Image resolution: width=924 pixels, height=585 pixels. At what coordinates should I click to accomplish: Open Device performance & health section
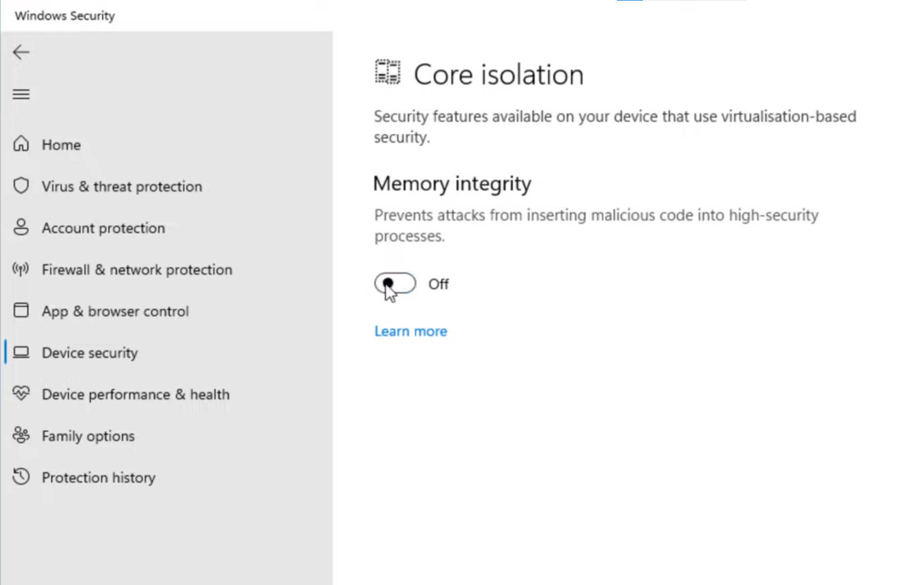[135, 395]
